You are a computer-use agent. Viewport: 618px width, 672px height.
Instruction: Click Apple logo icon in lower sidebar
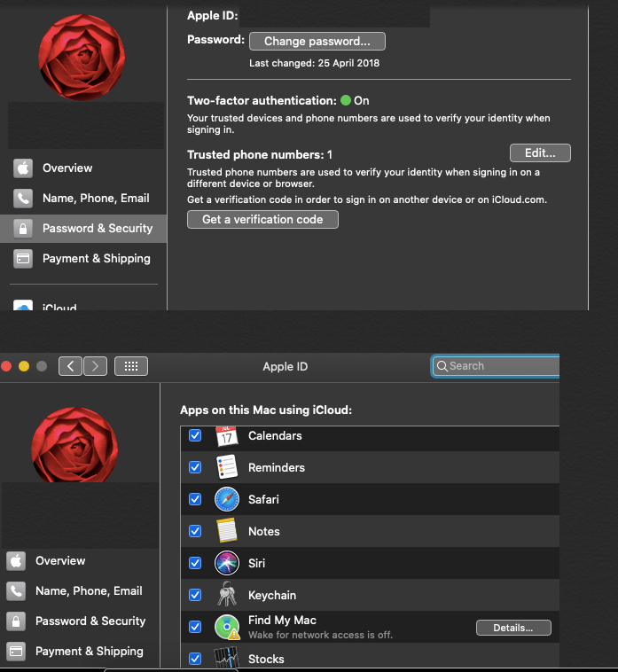pos(16,560)
